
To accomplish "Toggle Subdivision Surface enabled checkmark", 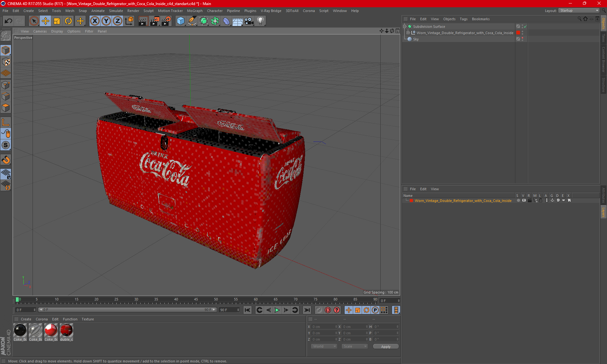I will click(x=525, y=27).
